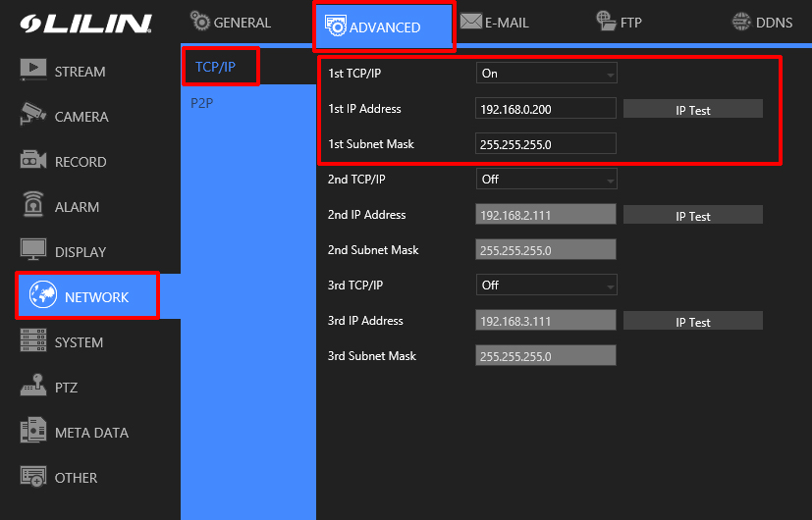Switch to the DDNS tab
Screen dimensions: 812x520
click(x=763, y=23)
